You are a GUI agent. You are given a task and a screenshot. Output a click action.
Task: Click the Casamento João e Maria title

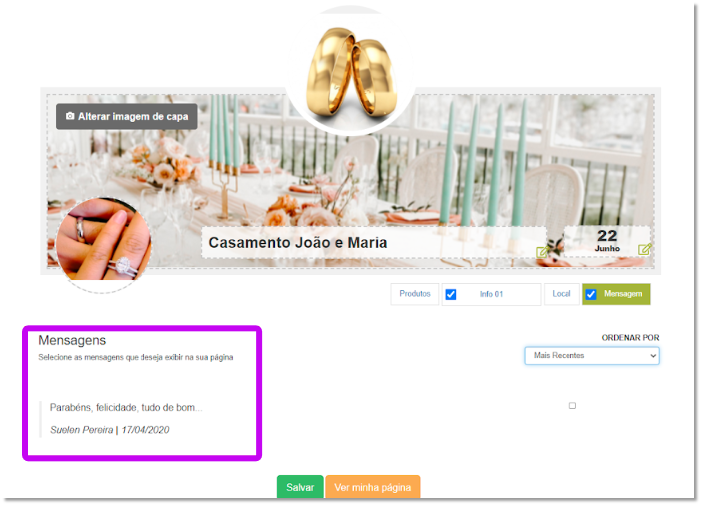coord(298,243)
